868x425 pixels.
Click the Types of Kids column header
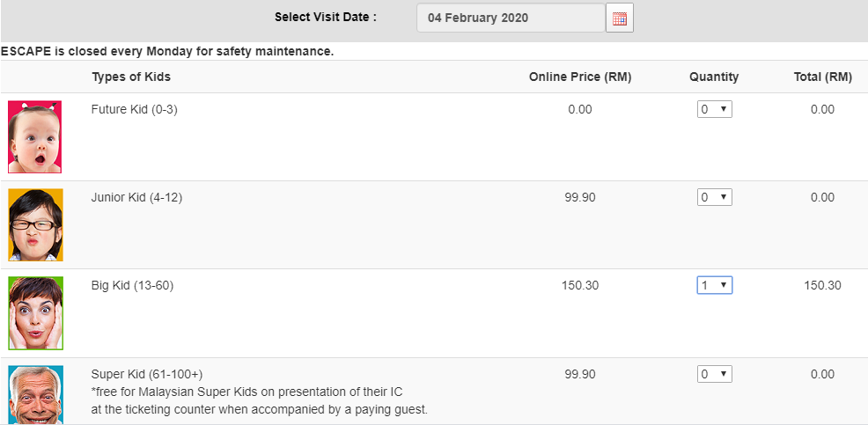click(x=131, y=77)
